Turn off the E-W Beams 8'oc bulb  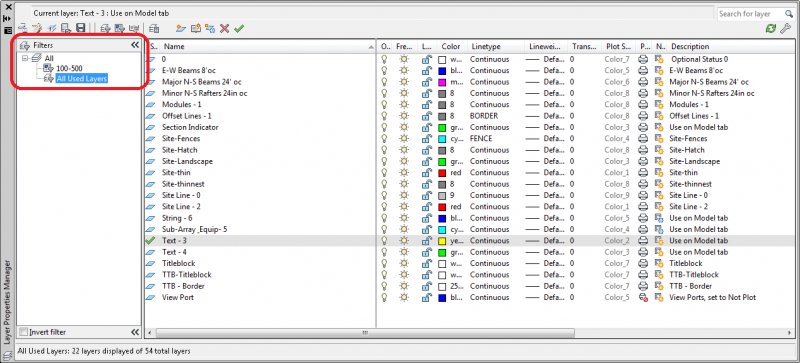click(x=384, y=70)
